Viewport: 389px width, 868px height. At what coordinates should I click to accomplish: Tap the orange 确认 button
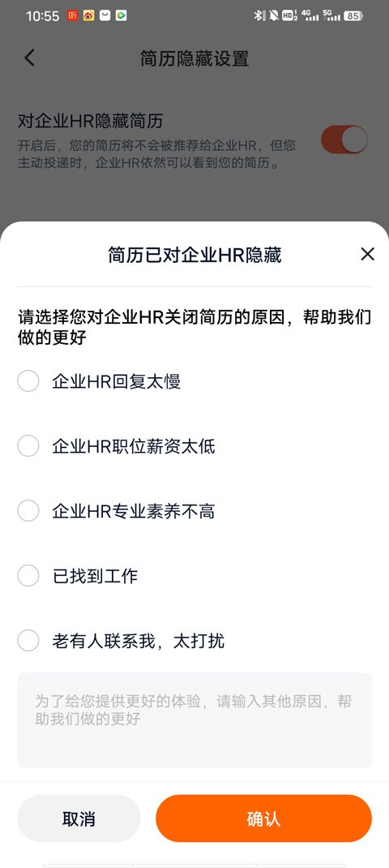tap(264, 819)
